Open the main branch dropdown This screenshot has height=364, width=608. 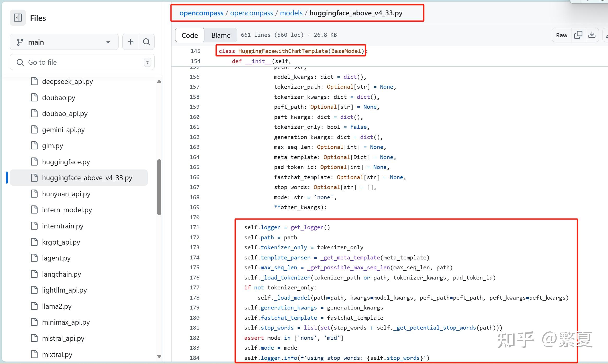tap(64, 42)
